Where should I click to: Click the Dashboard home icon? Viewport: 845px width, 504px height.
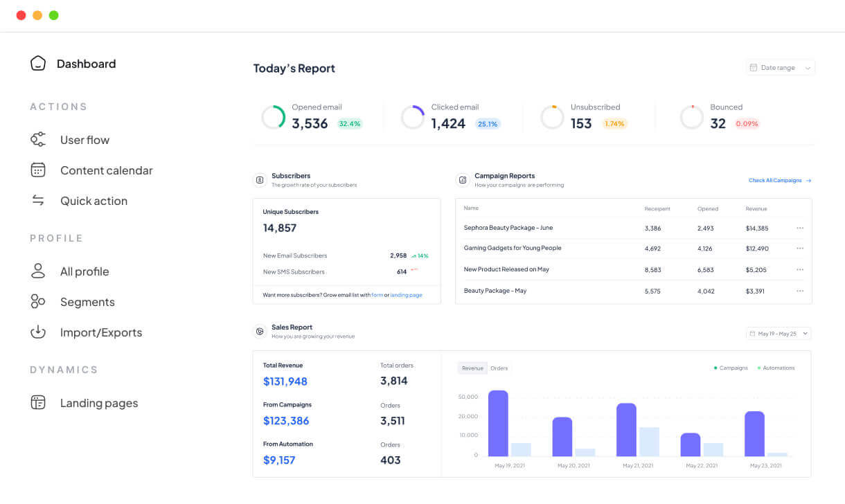coord(38,64)
